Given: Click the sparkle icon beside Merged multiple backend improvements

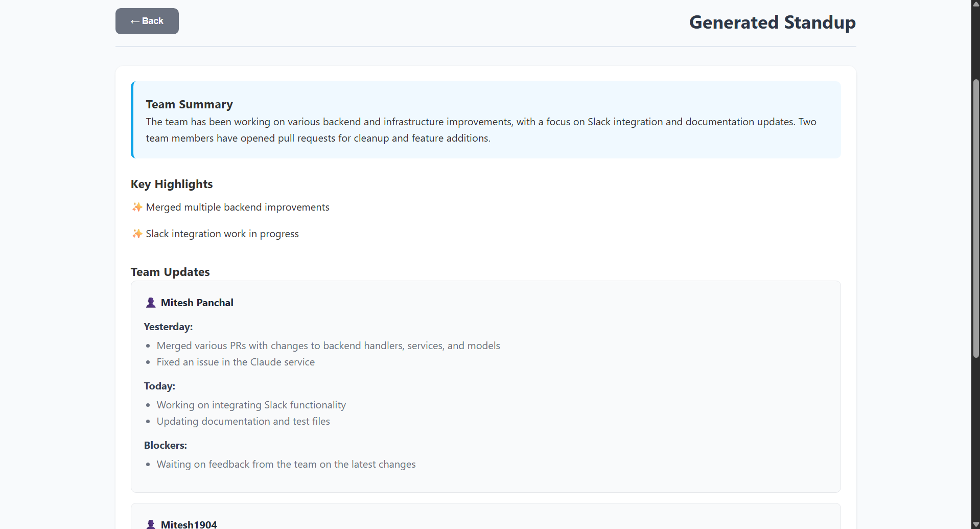Looking at the screenshot, I should tap(137, 207).
